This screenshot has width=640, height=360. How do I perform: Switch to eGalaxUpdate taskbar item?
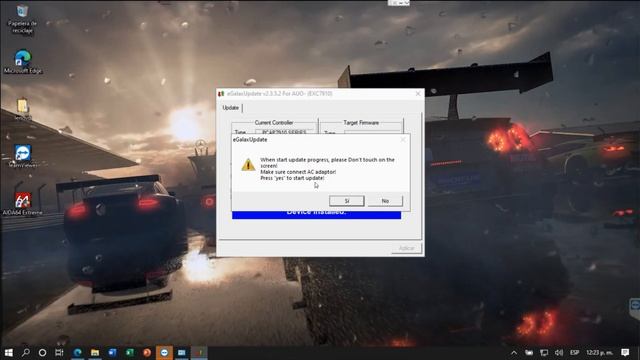(199, 352)
